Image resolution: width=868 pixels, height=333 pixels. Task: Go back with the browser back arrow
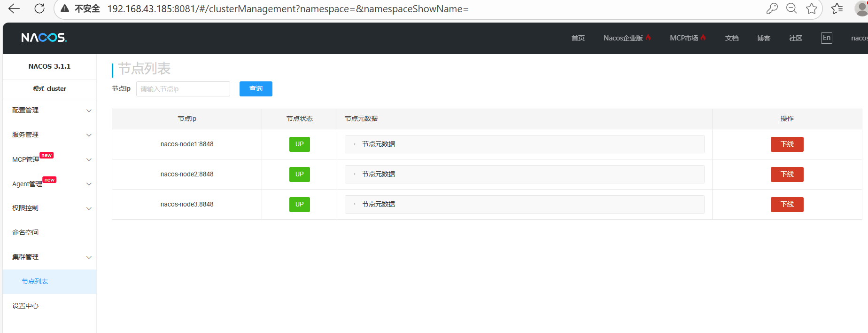click(14, 8)
